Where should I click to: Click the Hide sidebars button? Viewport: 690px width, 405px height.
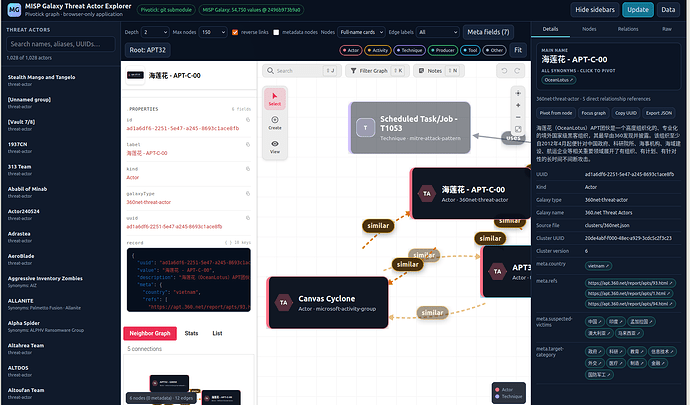point(595,10)
